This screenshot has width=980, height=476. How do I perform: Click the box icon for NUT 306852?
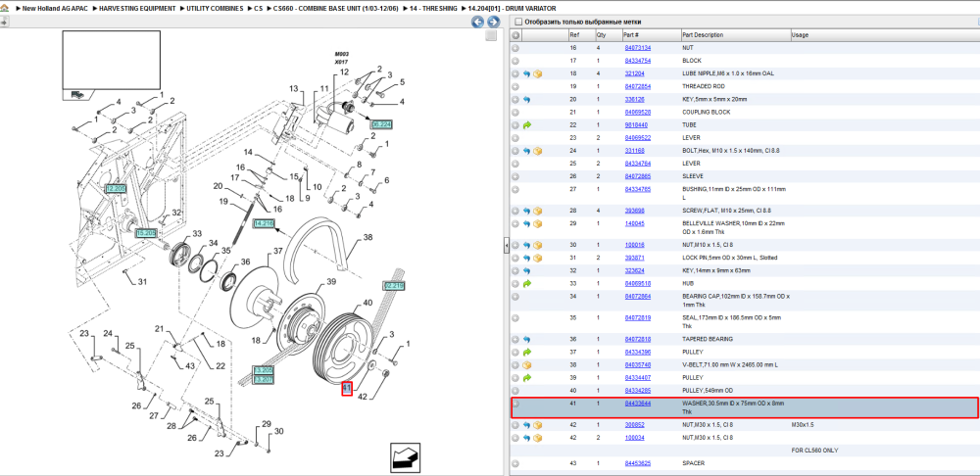tap(537, 425)
